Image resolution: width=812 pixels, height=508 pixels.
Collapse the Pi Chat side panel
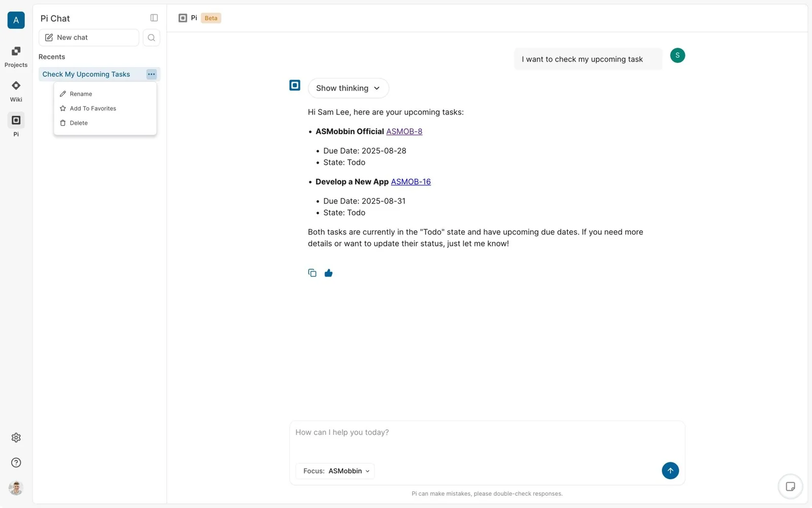click(154, 18)
